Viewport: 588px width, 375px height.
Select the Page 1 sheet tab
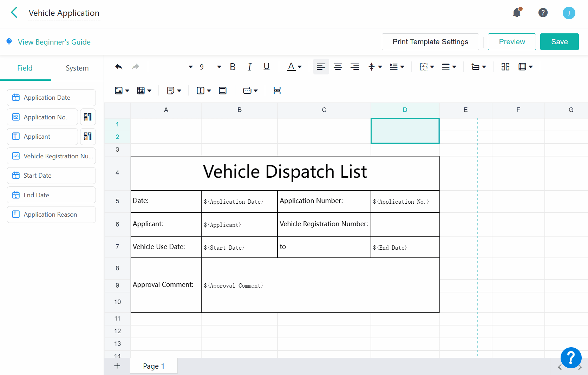coord(153,366)
